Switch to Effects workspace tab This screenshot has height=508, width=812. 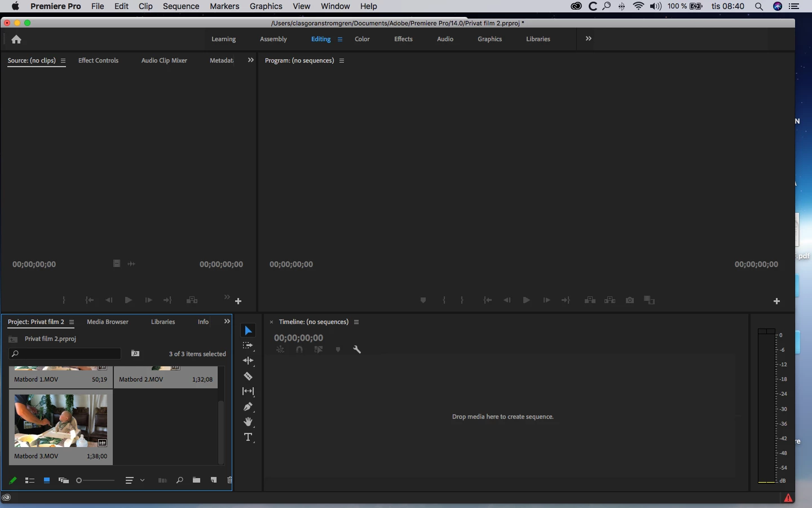point(403,40)
